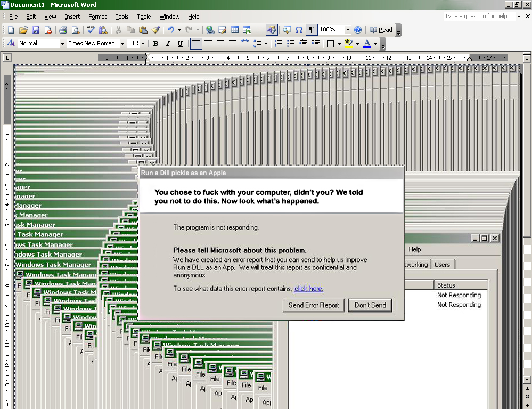Screen dimensions: 532x409
Task: Open the Zoom 100% dropdown
Action: (x=348, y=30)
